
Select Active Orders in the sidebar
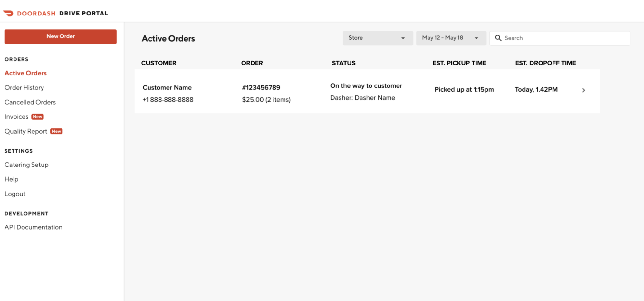pyautogui.click(x=25, y=73)
